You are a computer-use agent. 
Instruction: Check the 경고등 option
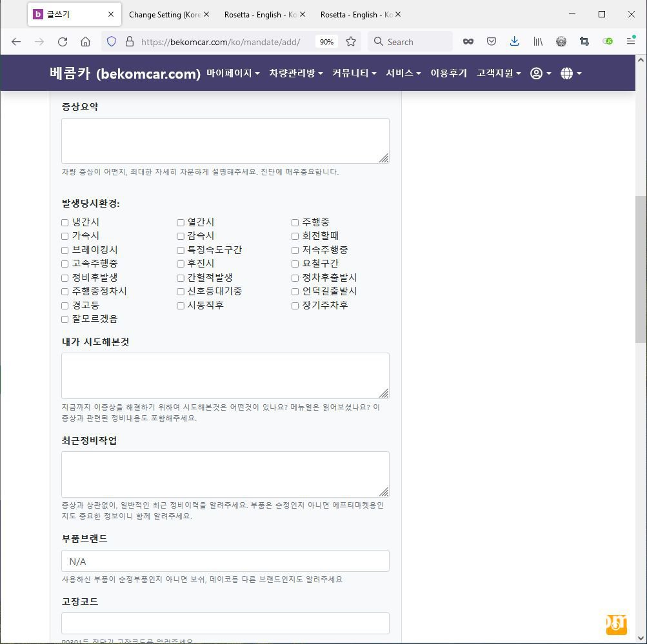[65, 306]
